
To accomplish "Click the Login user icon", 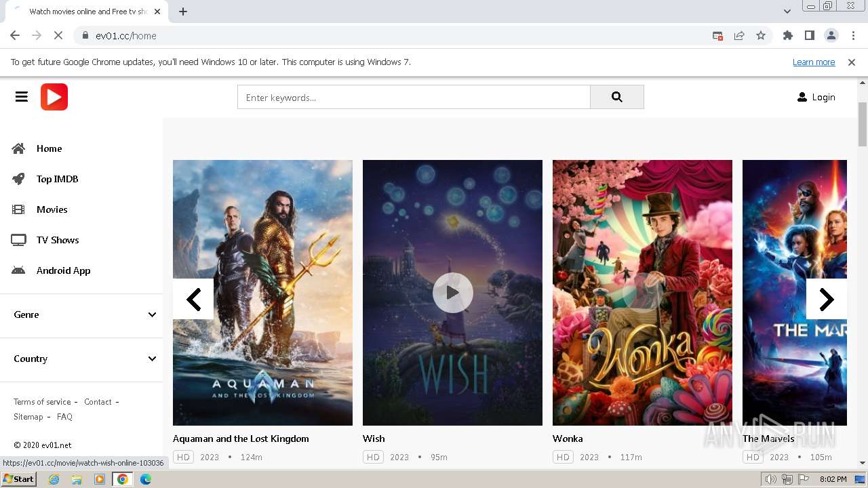I will pos(802,97).
